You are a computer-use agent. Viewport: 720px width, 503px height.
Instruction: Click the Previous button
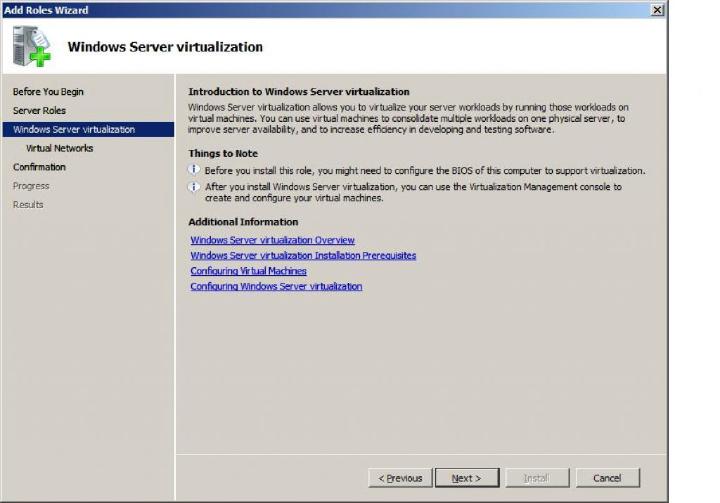[400, 478]
